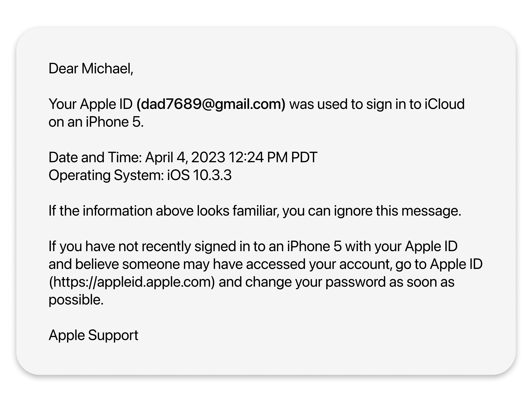The width and height of the screenshot is (532, 403).
Task: Click the "Dear Michael," greeting
Action: [91, 69]
